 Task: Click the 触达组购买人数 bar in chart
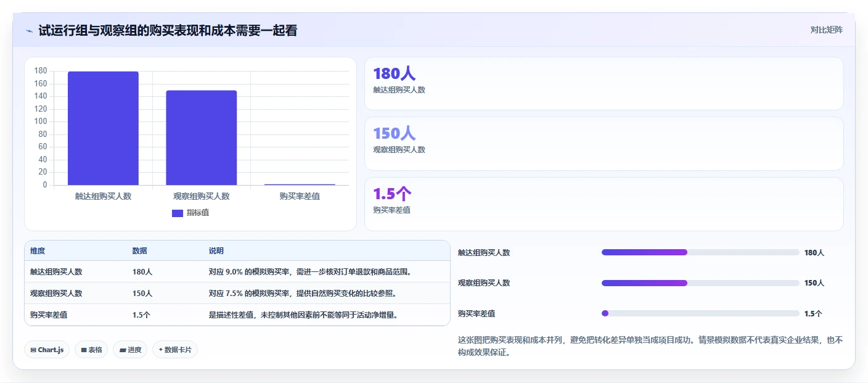[103, 128]
